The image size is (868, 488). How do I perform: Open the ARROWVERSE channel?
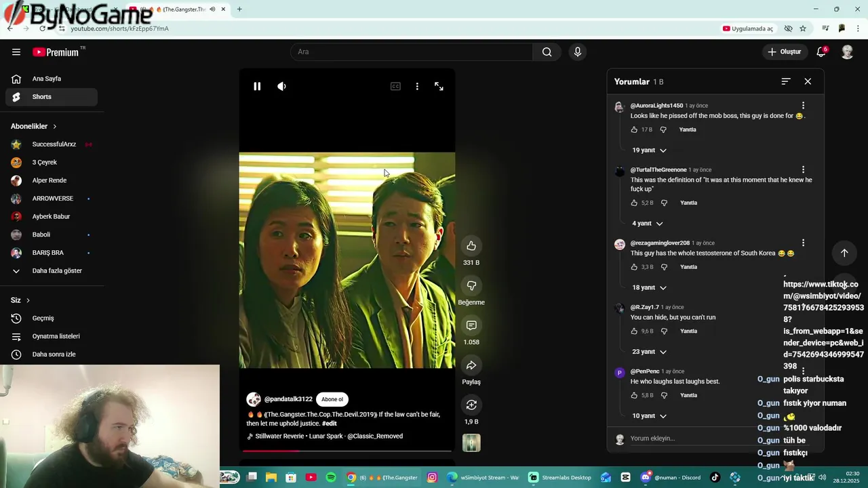tap(52, 199)
